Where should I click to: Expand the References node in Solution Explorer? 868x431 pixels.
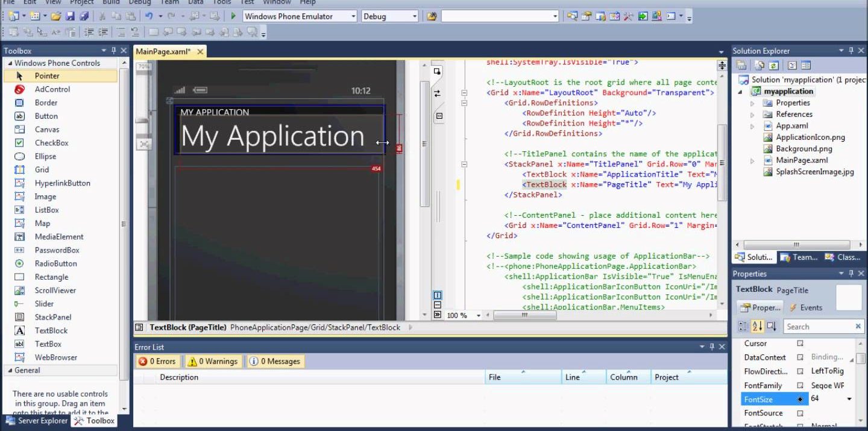click(752, 115)
